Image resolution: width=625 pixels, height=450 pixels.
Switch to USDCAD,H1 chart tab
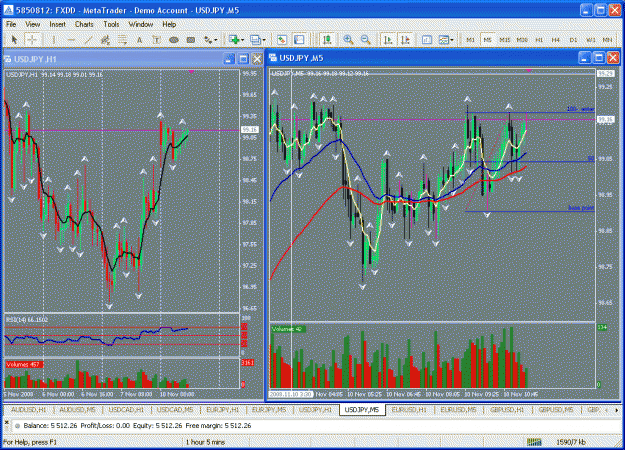[126, 410]
